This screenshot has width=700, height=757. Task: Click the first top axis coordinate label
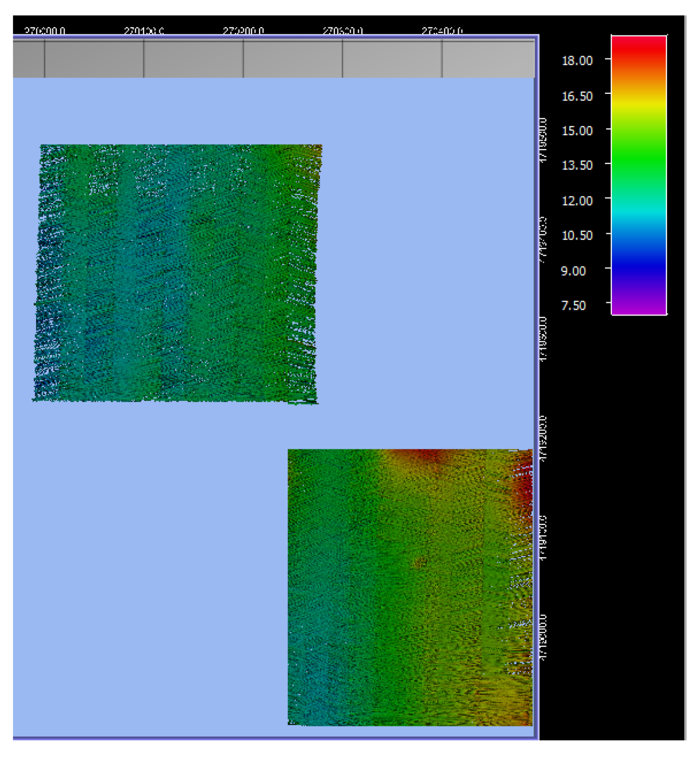coord(45,31)
